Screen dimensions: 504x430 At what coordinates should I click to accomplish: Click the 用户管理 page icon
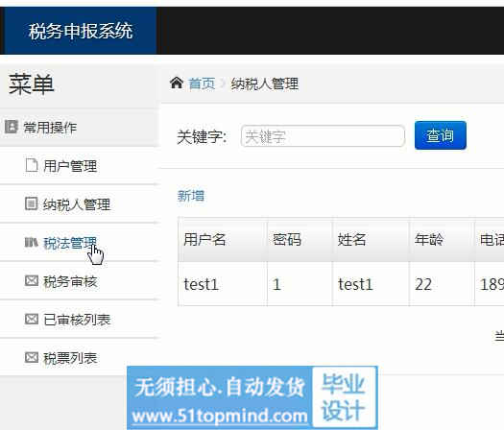[x=32, y=165]
